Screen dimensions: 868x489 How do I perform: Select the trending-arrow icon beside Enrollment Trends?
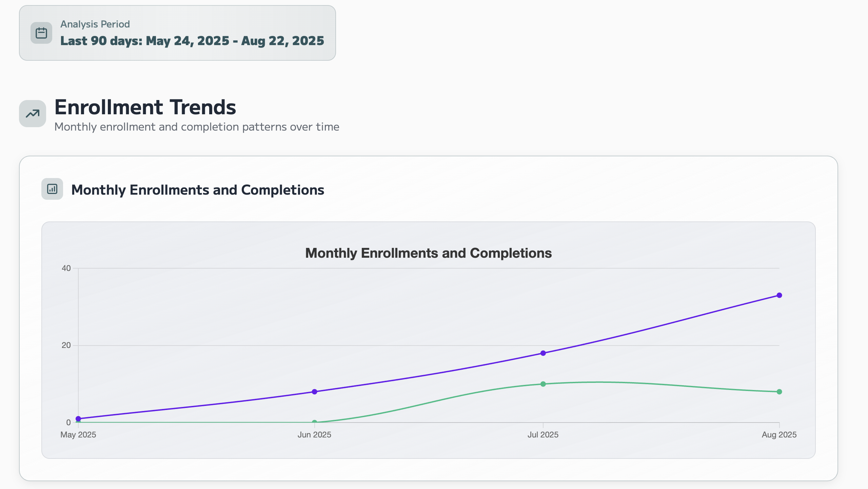pyautogui.click(x=33, y=114)
